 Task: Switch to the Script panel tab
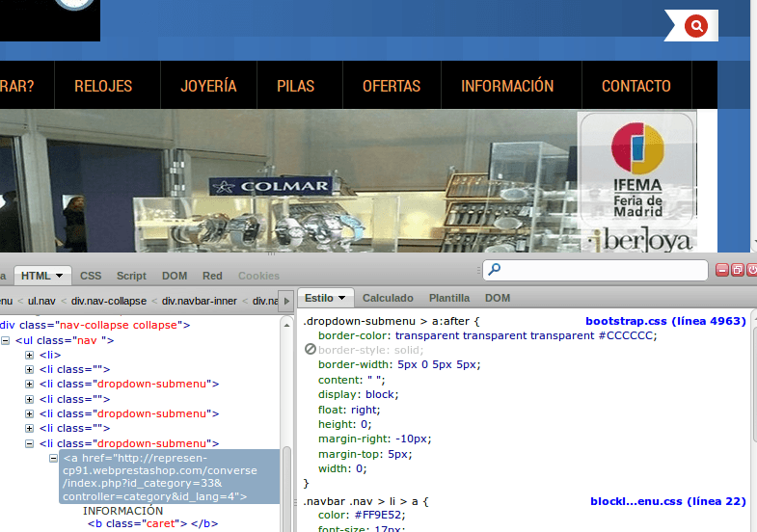point(131,276)
